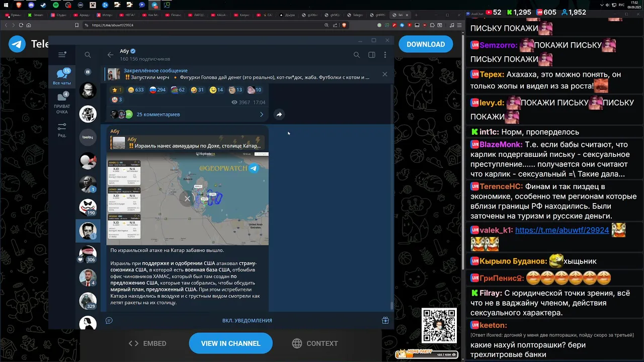Open the browser main menu icon

459,25
